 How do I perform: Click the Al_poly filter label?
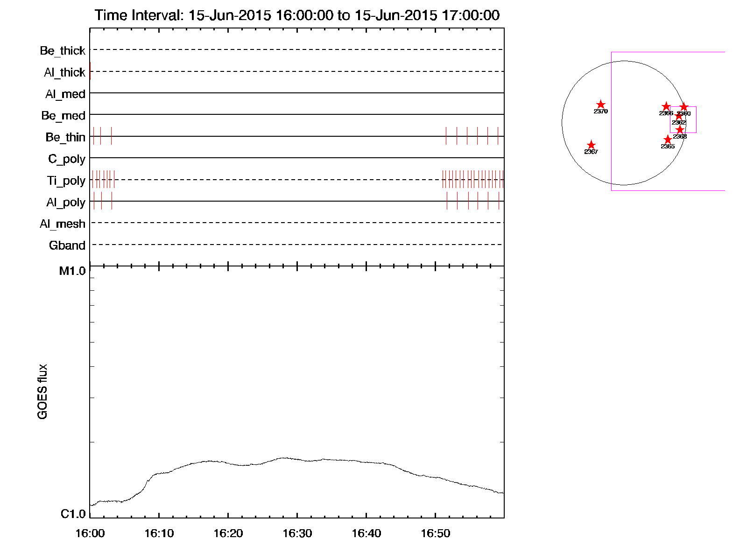pos(66,202)
